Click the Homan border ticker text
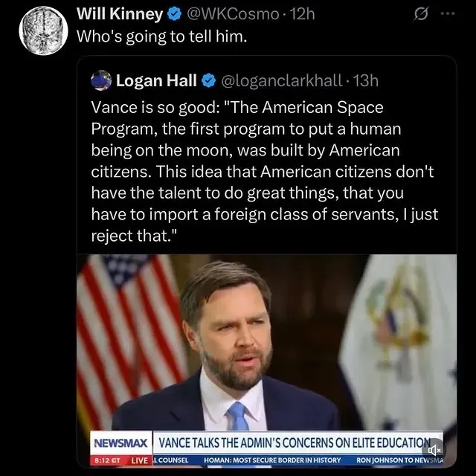 coord(272,460)
